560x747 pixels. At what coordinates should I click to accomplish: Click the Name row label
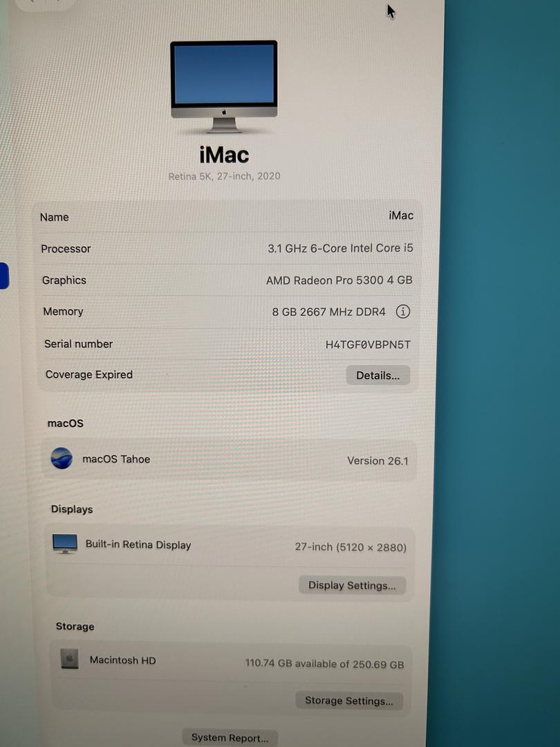[55, 217]
